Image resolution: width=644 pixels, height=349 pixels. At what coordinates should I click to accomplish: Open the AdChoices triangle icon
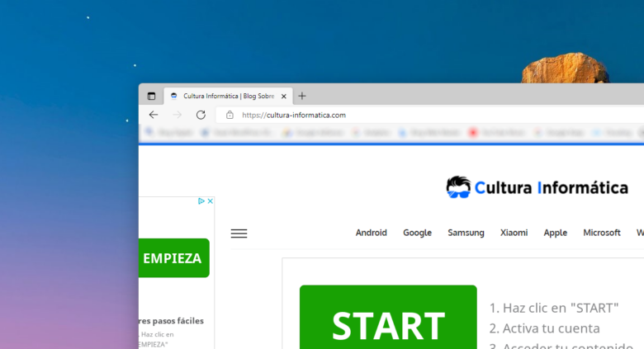click(201, 200)
